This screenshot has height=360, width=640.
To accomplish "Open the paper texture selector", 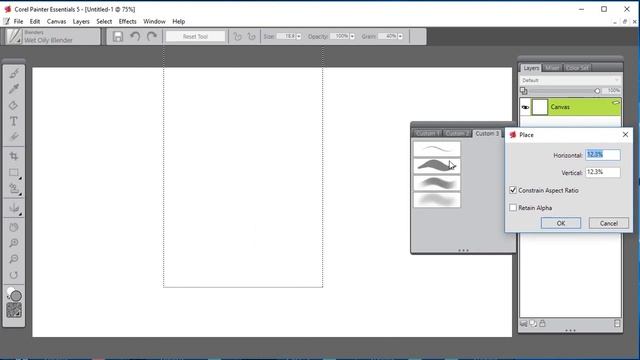I will [14, 311].
